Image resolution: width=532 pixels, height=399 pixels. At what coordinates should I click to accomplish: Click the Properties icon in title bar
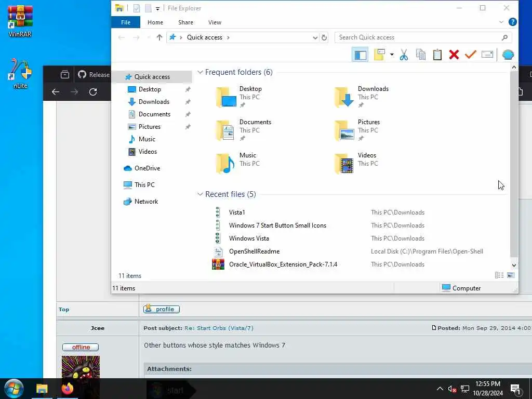(137, 8)
